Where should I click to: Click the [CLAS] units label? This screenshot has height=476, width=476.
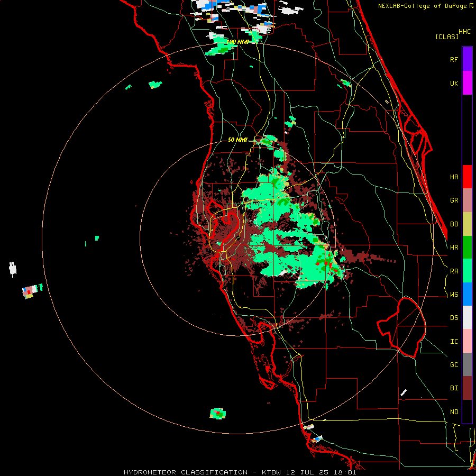pyautogui.click(x=447, y=36)
